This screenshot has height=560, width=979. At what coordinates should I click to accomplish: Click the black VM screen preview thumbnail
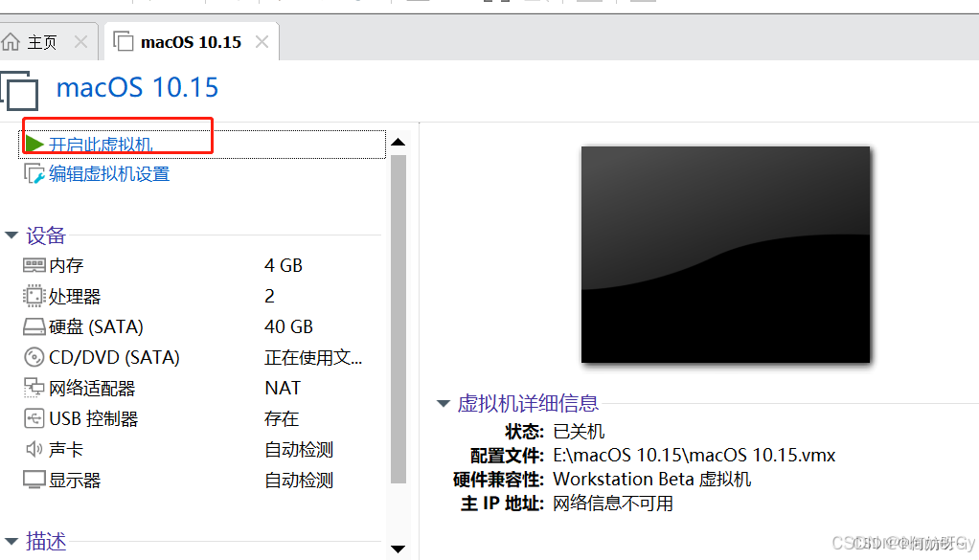pos(725,255)
